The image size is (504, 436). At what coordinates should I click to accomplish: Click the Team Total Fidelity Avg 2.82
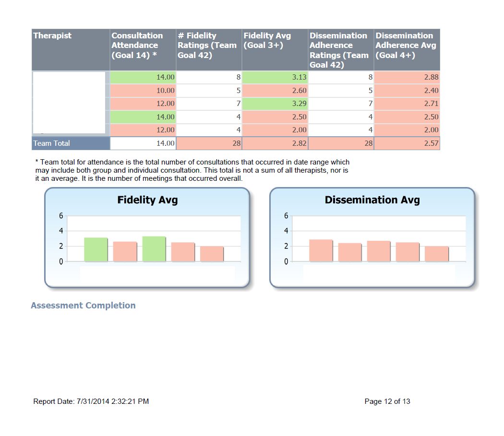pyautogui.click(x=275, y=143)
